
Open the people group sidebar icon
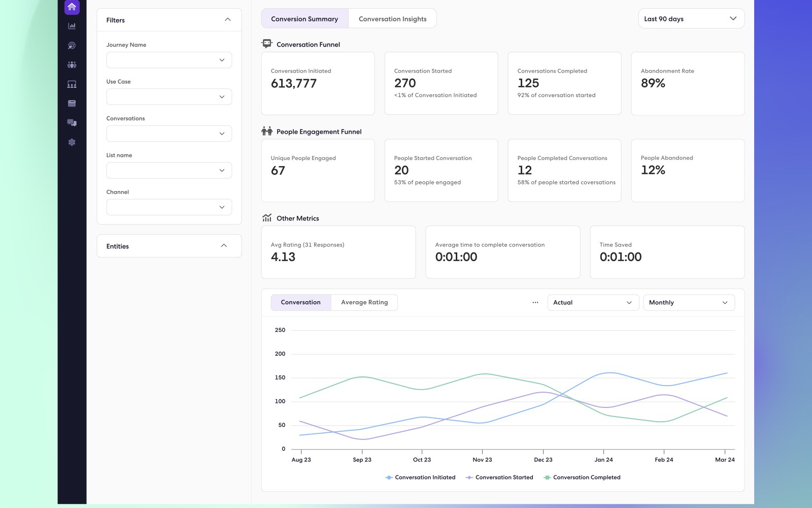click(72, 65)
